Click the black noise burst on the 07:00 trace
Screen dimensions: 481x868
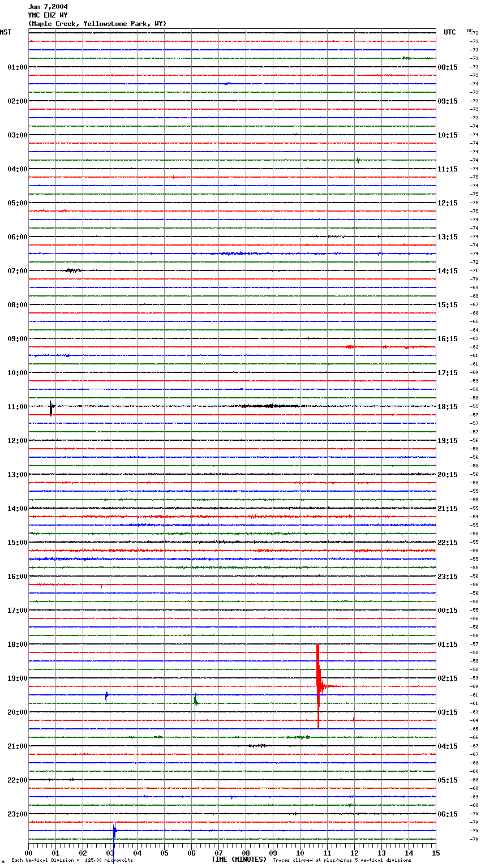[x=72, y=270]
